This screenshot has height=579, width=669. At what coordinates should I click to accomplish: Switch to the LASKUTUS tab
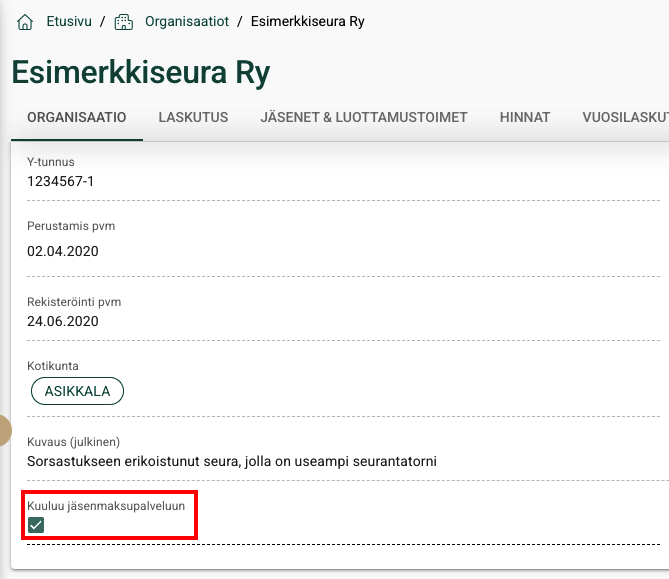[x=193, y=117]
